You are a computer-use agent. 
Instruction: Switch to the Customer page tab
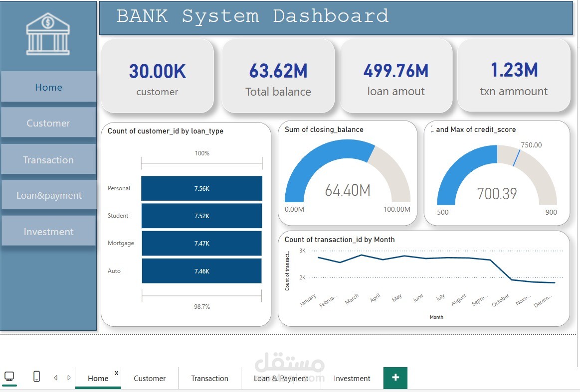pos(149,378)
